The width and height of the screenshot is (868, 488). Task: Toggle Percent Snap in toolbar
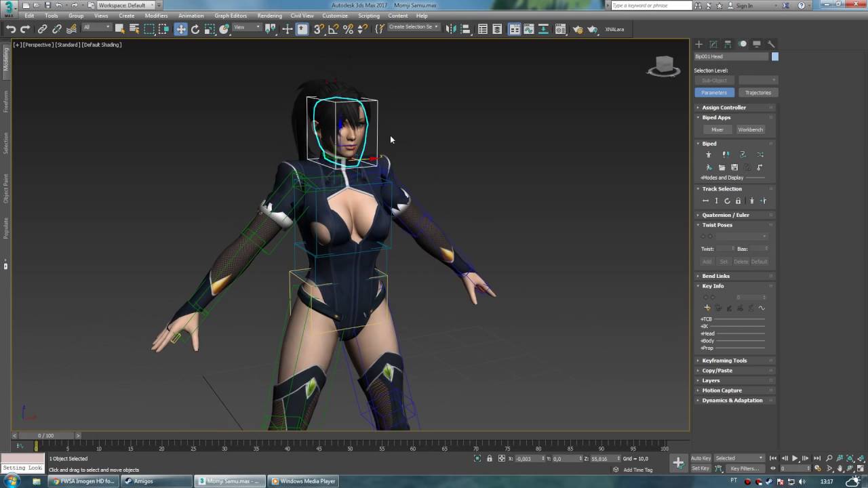348,29
